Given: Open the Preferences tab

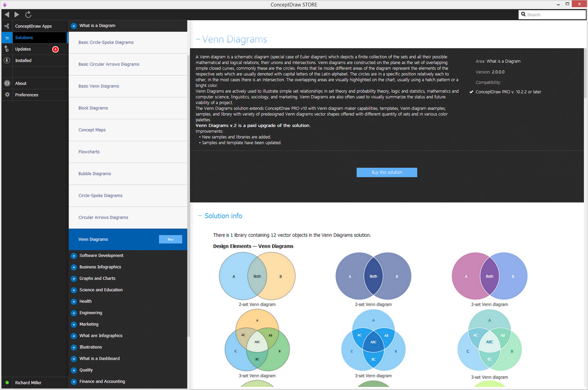Looking at the screenshot, I should click(34, 95).
